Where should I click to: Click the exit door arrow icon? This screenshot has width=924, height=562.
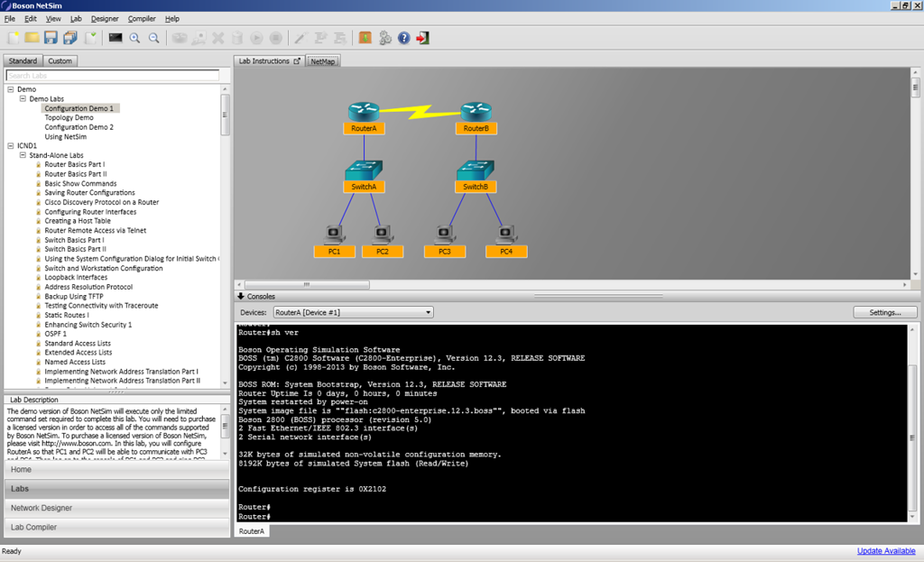coord(422,38)
